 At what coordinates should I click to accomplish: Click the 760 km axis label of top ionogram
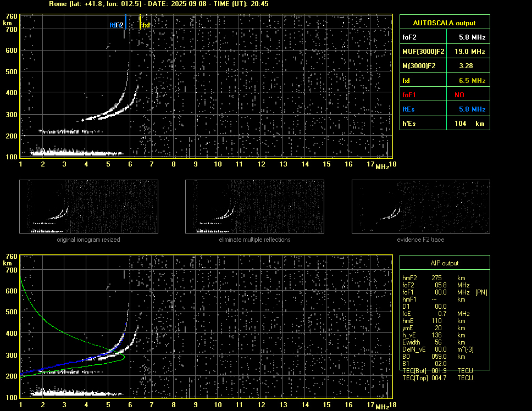(11, 16)
